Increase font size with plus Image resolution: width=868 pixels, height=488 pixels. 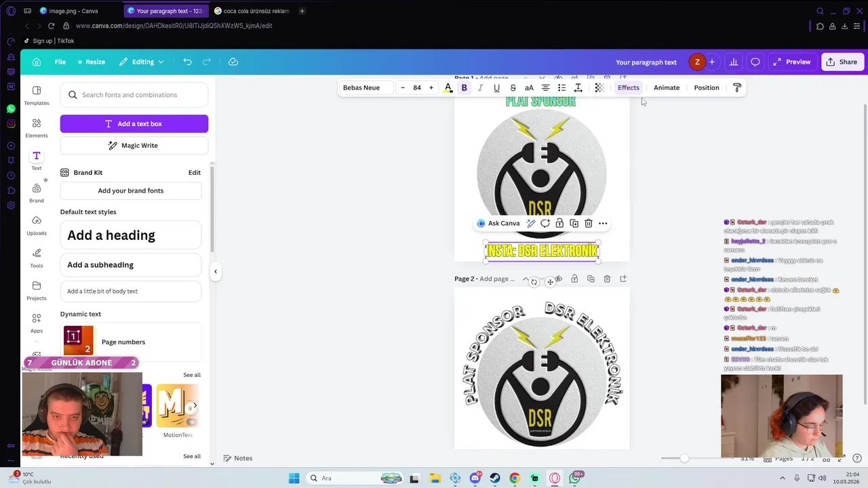431,87
